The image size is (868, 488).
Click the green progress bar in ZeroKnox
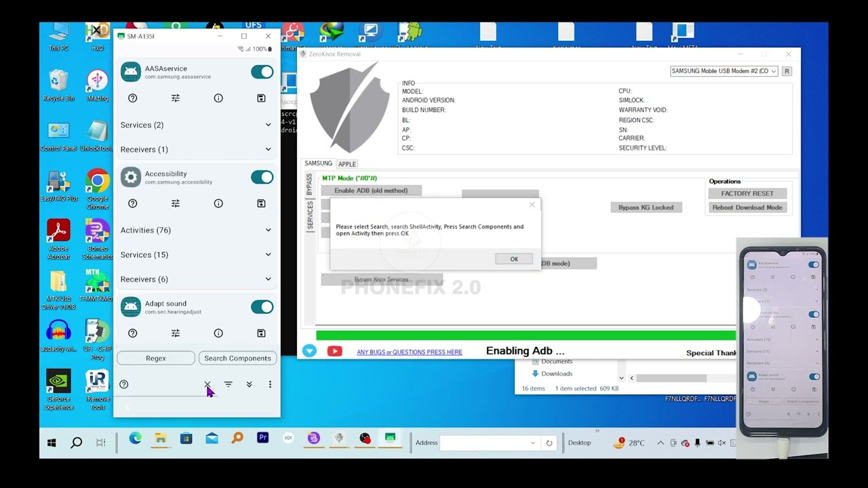[526, 334]
